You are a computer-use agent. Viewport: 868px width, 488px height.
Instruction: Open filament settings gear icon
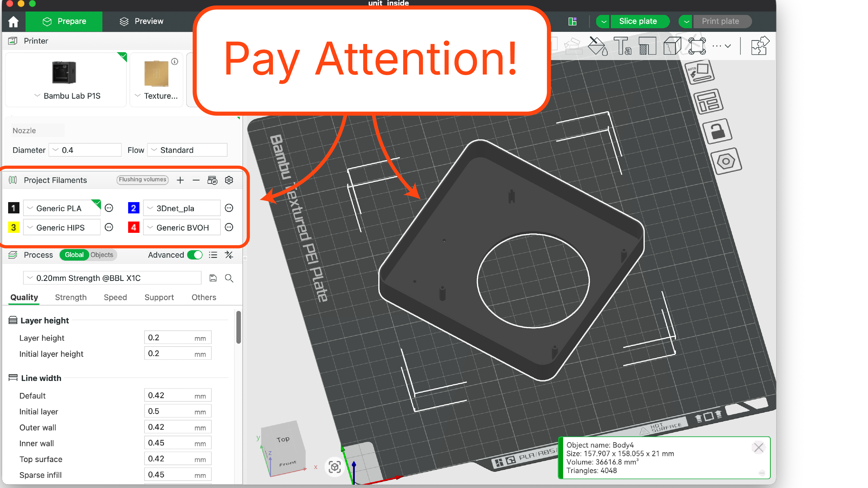229,180
